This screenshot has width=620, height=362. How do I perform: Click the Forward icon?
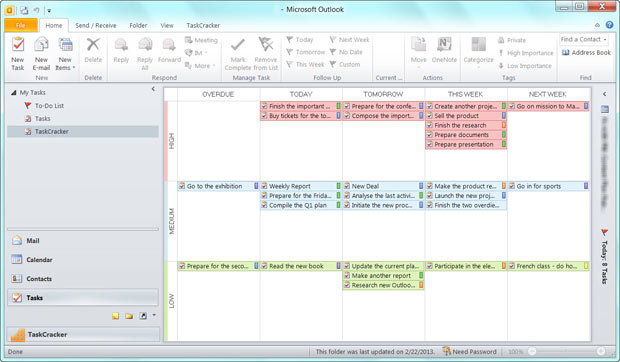[x=169, y=44]
